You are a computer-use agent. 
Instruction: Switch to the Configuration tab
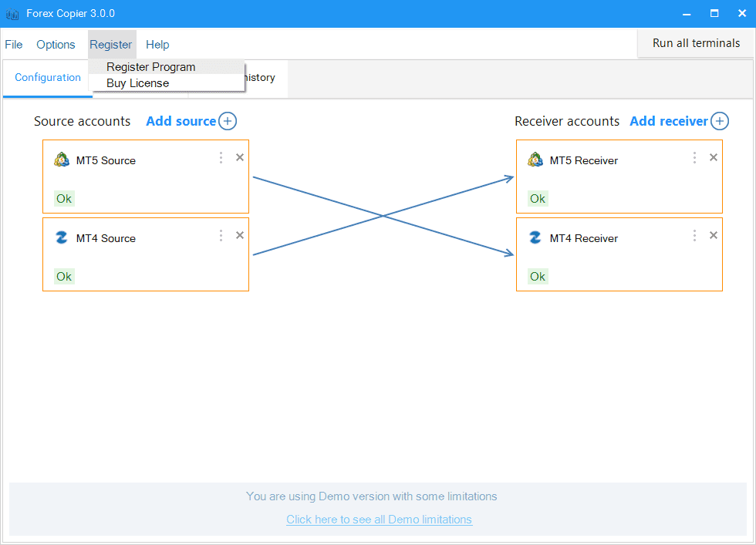click(x=48, y=78)
